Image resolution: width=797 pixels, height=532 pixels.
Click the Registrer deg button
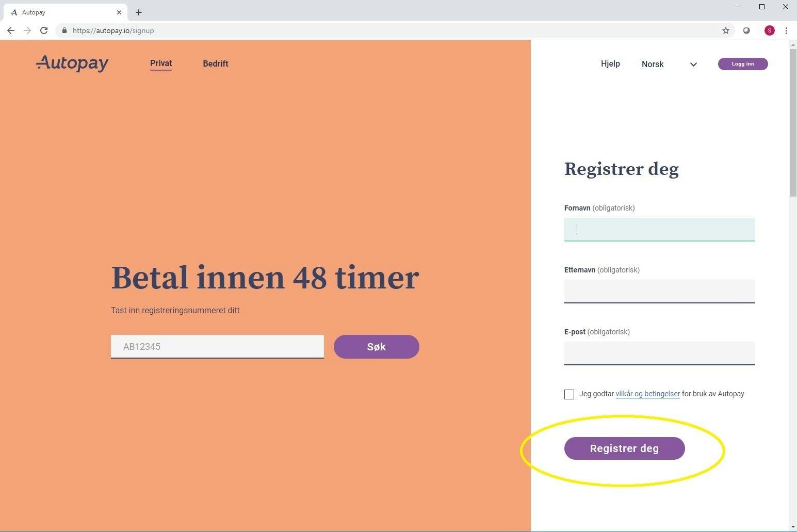point(624,448)
